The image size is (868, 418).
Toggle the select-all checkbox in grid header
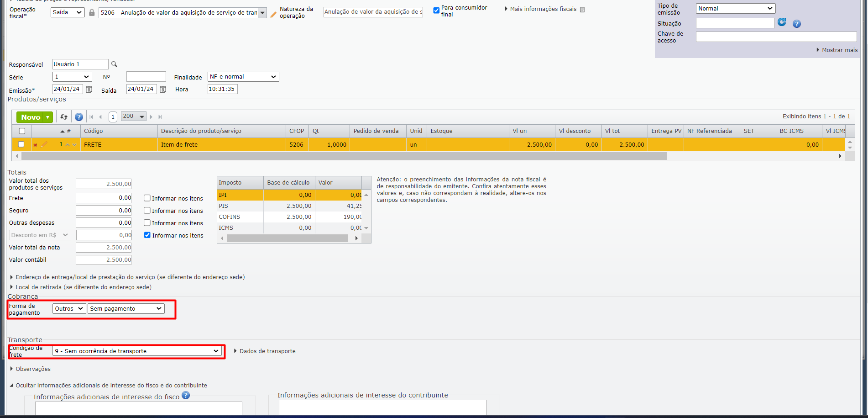tap(22, 131)
